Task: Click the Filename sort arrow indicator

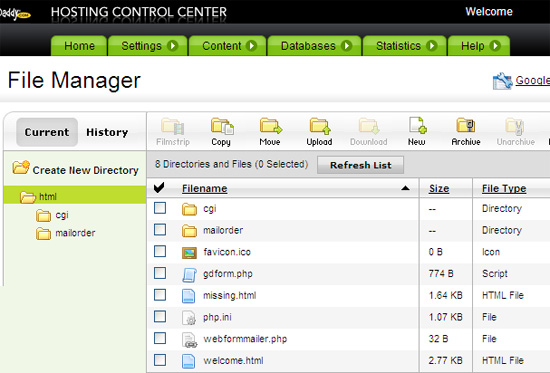Action: pyautogui.click(x=405, y=188)
